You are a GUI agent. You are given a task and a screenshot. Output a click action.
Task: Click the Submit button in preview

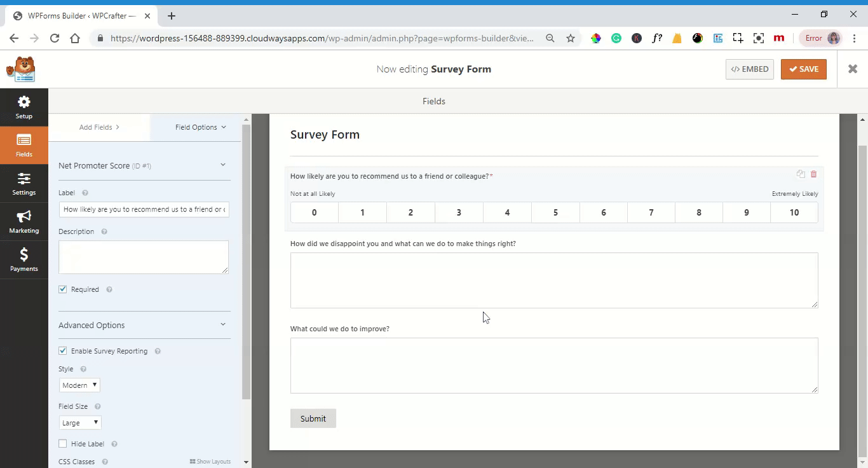tap(313, 418)
